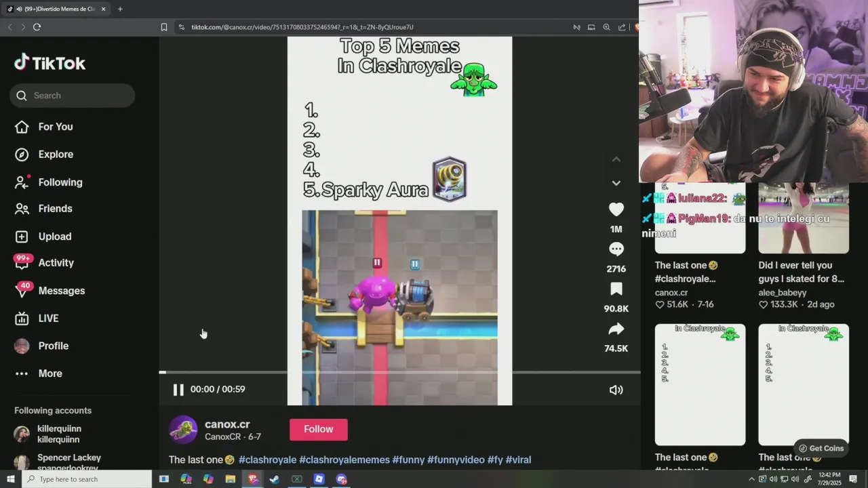Click the browser share page icon
Image resolution: width=868 pixels, height=488 pixels.
pos(622,27)
